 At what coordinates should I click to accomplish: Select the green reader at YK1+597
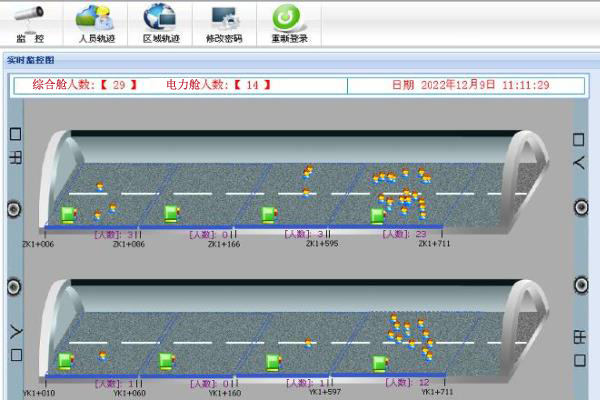[380, 361]
